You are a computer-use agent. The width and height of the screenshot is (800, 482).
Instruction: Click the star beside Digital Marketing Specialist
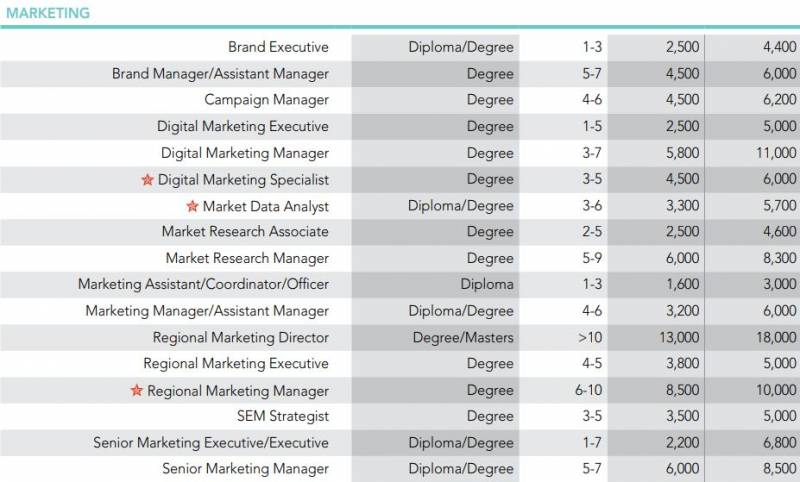148,180
